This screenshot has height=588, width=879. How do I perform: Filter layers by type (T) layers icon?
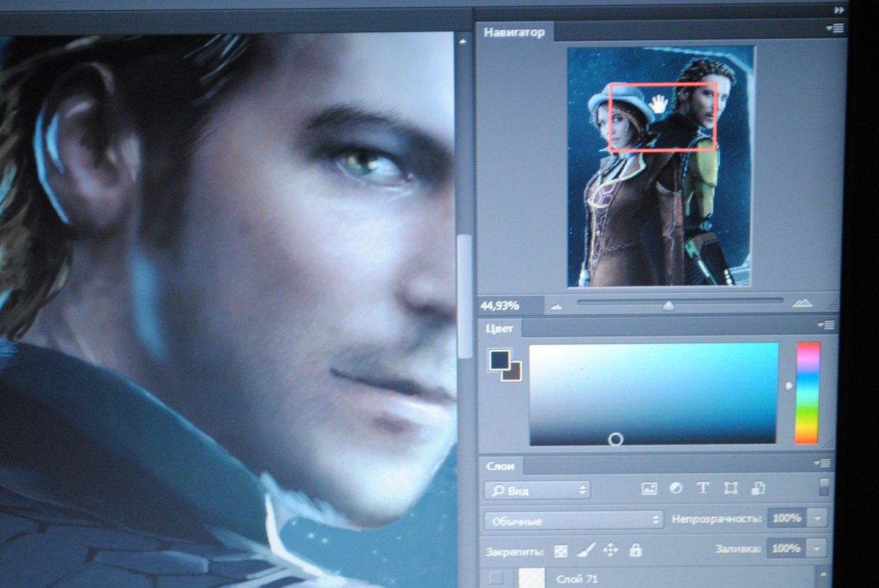[x=703, y=488]
